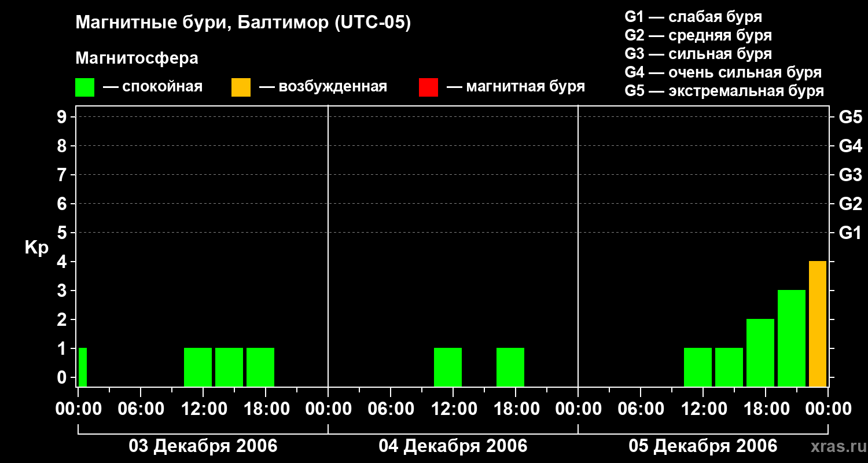Click the G2 label on the right axis

850,204
